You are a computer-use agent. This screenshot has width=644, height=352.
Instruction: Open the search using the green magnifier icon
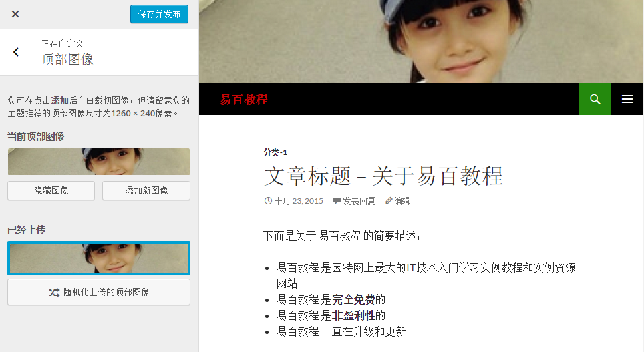point(595,99)
